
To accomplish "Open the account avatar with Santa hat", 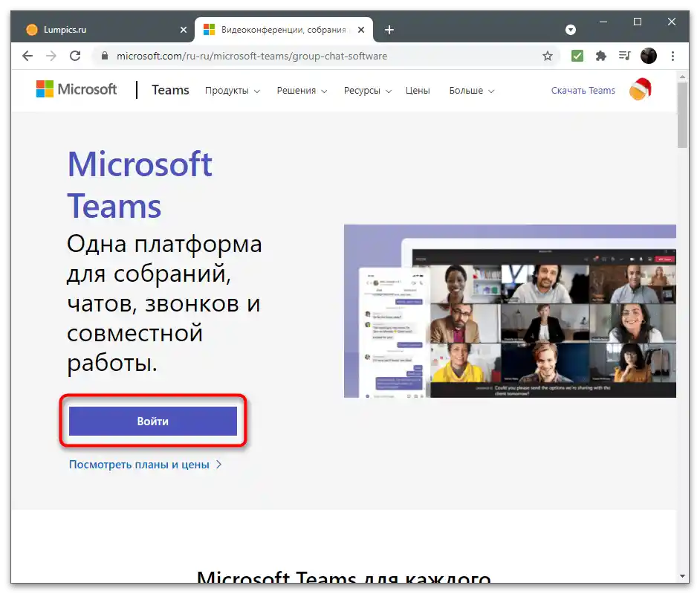I will click(640, 89).
